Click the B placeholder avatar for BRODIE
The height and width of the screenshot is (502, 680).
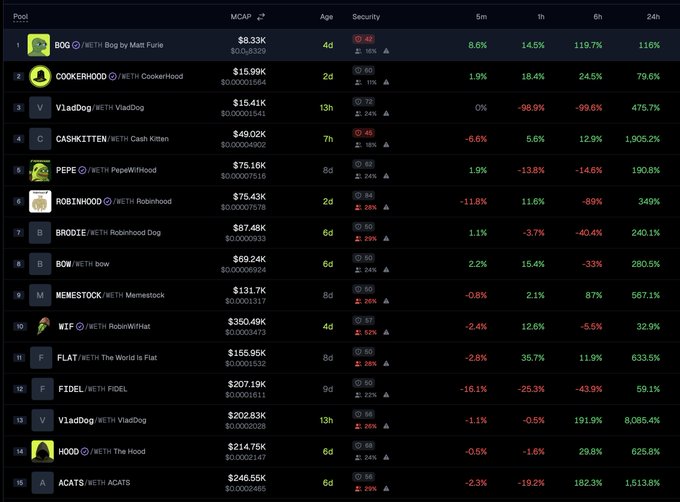[x=40, y=233]
